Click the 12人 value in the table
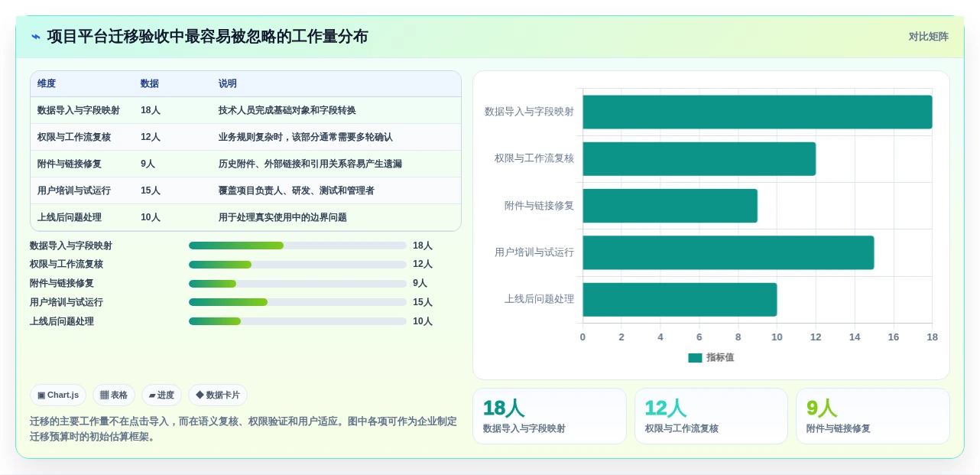Viewport: 980px width, 475px height. (x=151, y=137)
